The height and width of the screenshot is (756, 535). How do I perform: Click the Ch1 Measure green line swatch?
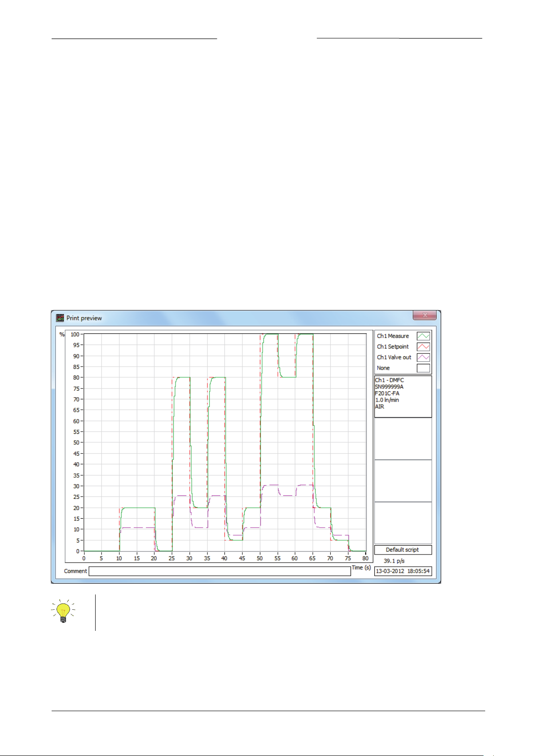click(x=423, y=336)
